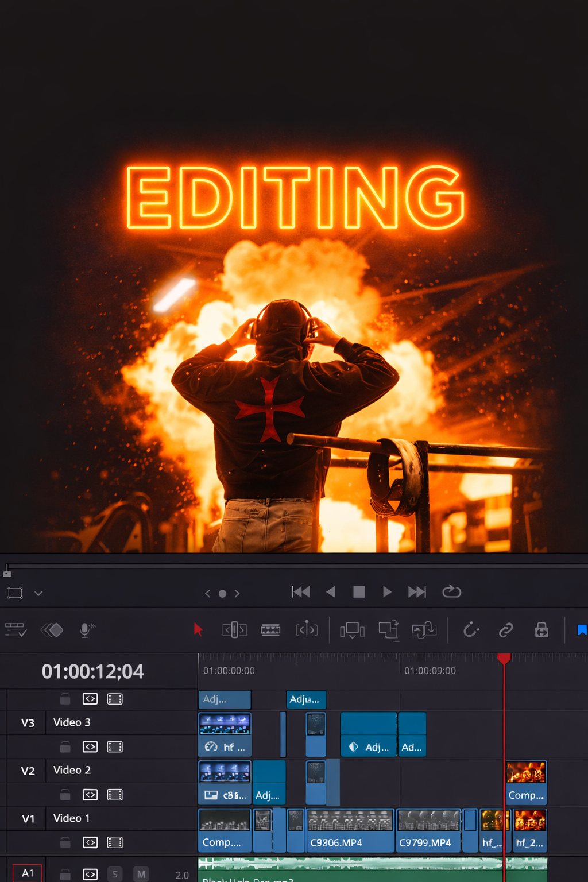The image size is (588, 882).
Task: Select the Ad... adjustment clip on Video 3
Action: click(x=412, y=734)
